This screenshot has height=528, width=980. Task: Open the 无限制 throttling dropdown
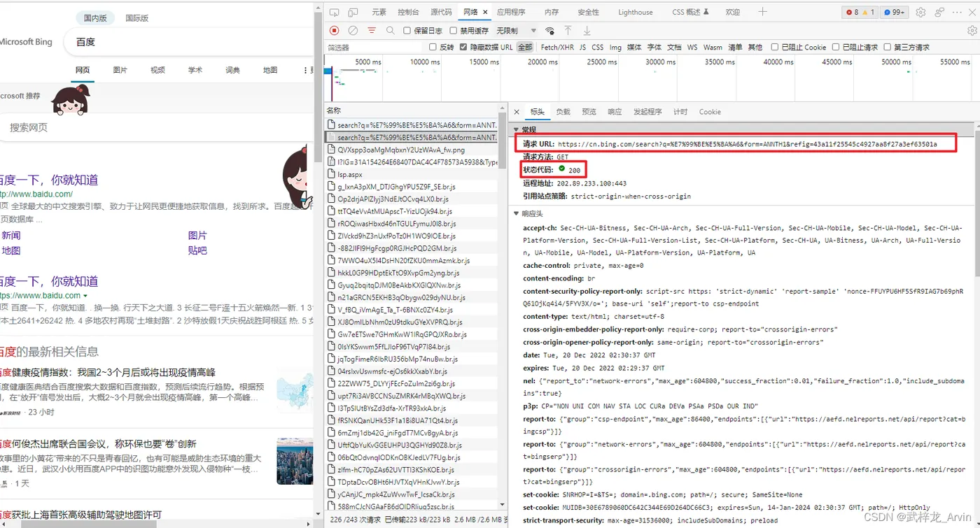click(x=516, y=31)
